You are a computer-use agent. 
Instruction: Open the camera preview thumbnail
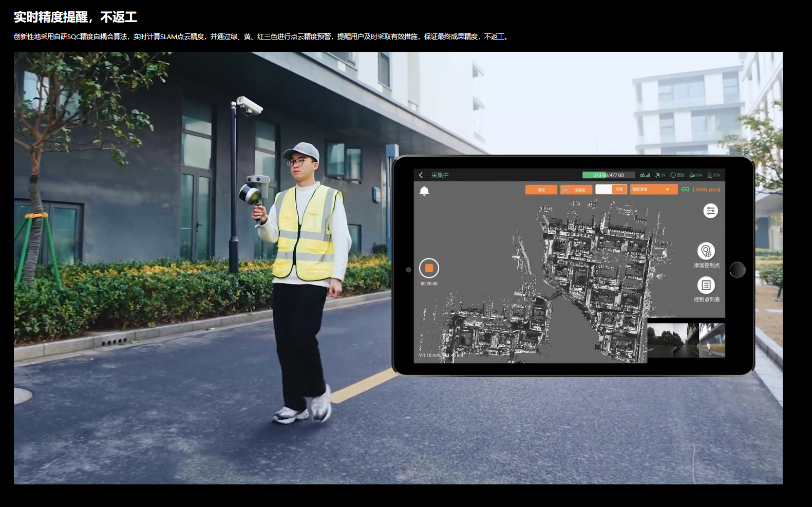click(x=686, y=340)
